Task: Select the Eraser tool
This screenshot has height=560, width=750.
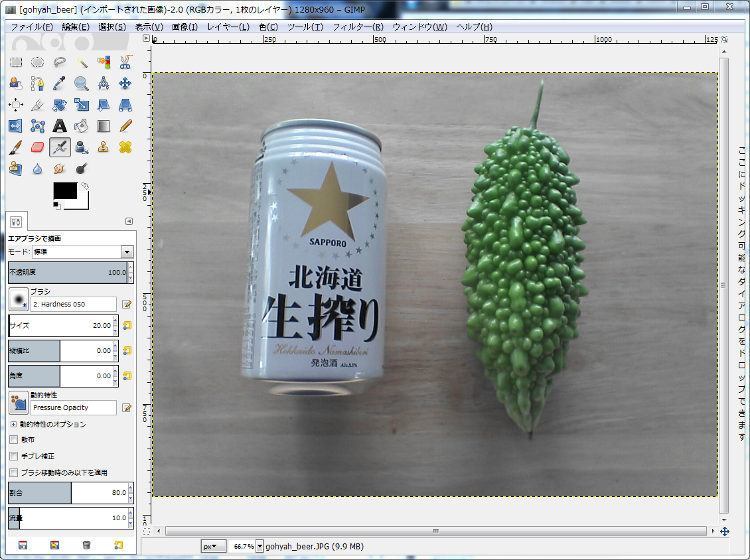Action: 37,147
